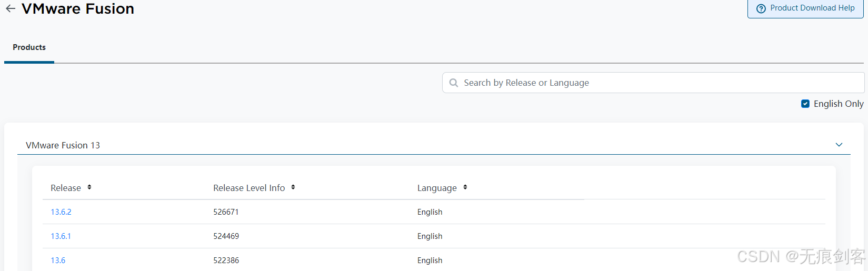Click English in the 13.6.1 row
The height and width of the screenshot is (271, 868).
(x=430, y=236)
